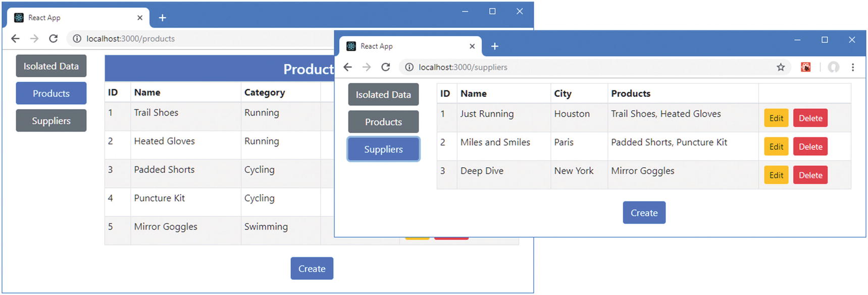Delete the Miles and Smiles supplier

pyautogui.click(x=810, y=147)
